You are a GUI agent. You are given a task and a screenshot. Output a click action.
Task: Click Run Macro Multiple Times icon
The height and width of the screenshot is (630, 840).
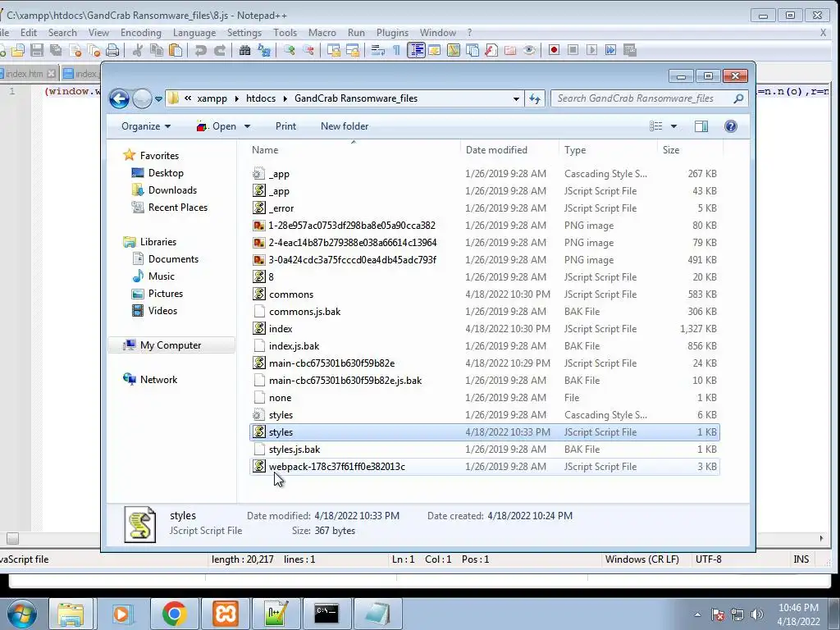click(x=610, y=50)
